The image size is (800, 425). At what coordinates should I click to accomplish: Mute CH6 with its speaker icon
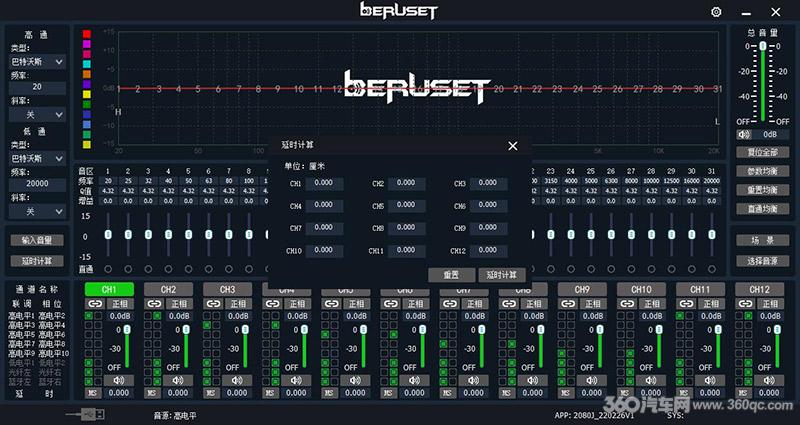pos(415,380)
